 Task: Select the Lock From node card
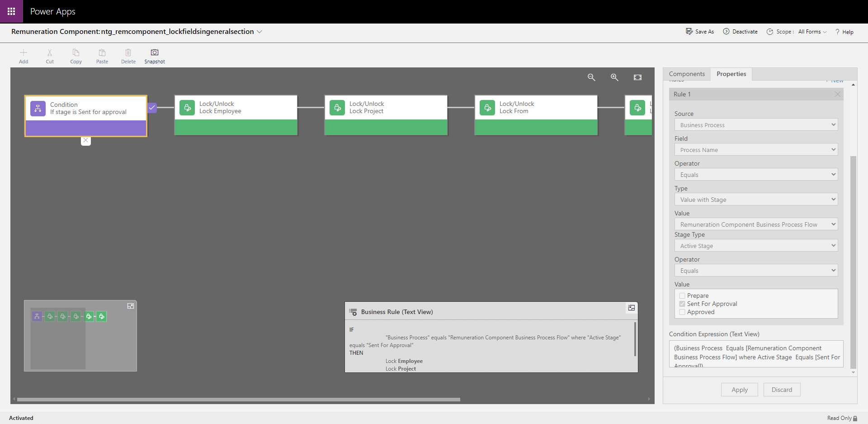(x=536, y=115)
